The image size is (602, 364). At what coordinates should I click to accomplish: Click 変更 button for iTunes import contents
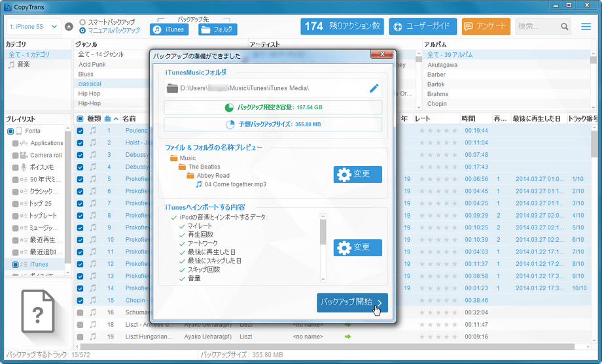pos(357,248)
